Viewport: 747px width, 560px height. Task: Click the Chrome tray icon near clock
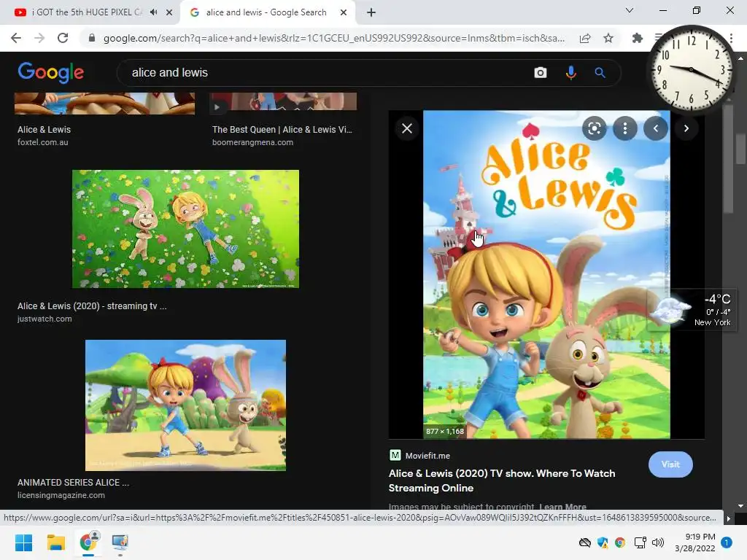click(x=620, y=542)
